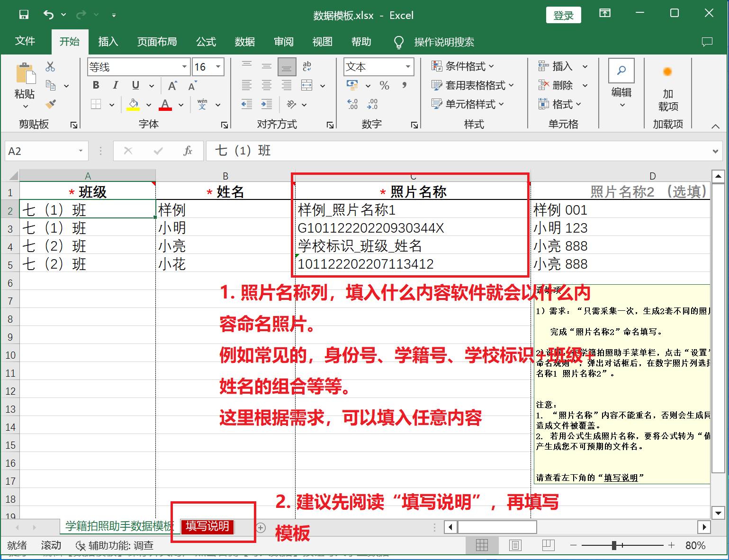Click the zoom slider handle

(x=614, y=545)
